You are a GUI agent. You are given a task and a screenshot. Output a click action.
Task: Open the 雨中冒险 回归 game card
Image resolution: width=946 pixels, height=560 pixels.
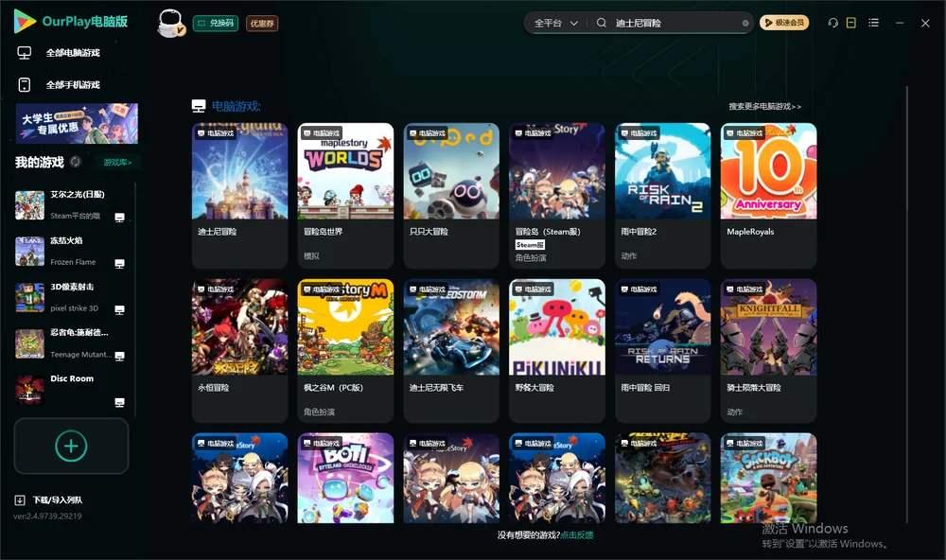(x=663, y=351)
